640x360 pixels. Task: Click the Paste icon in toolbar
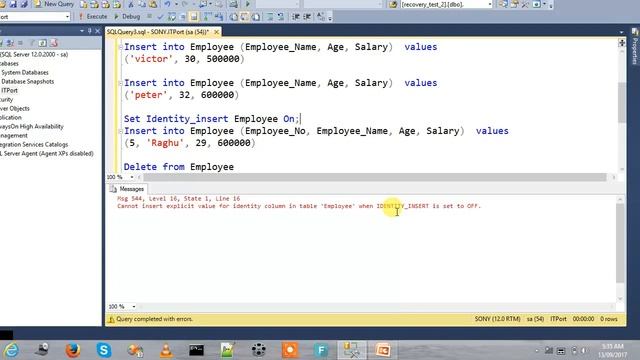click(153, 4)
